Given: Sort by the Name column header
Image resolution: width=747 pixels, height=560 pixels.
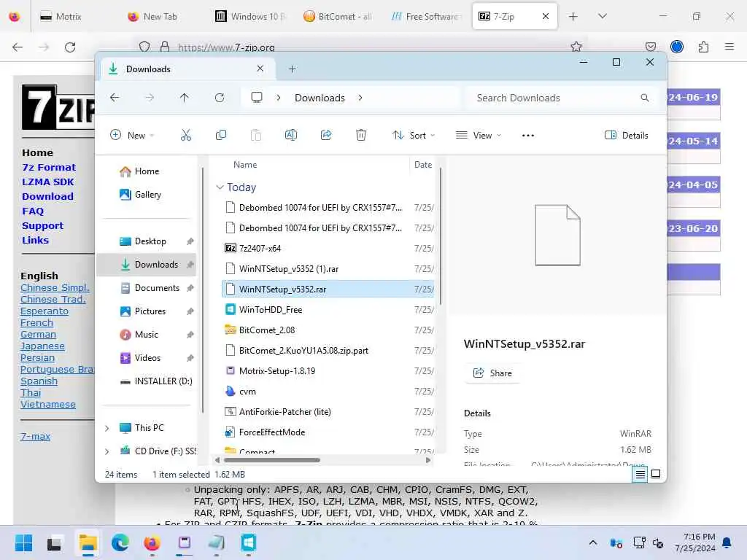Looking at the screenshot, I should click(245, 165).
